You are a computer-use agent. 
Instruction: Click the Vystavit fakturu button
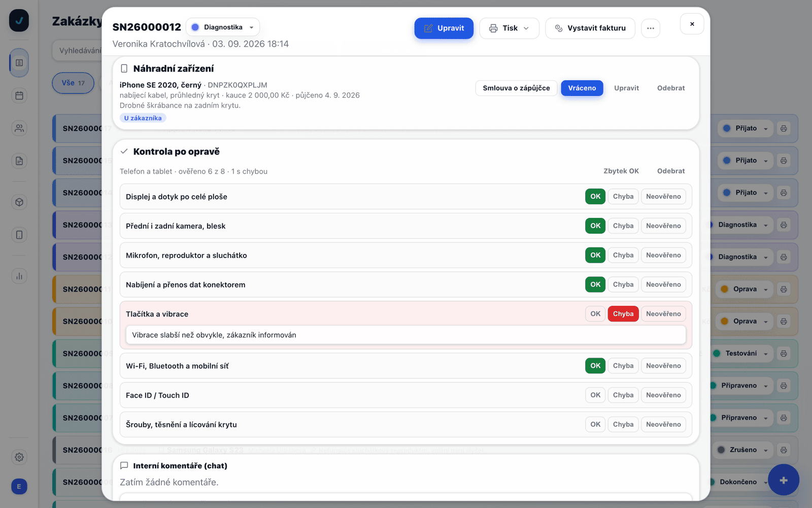[x=590, y=28]
